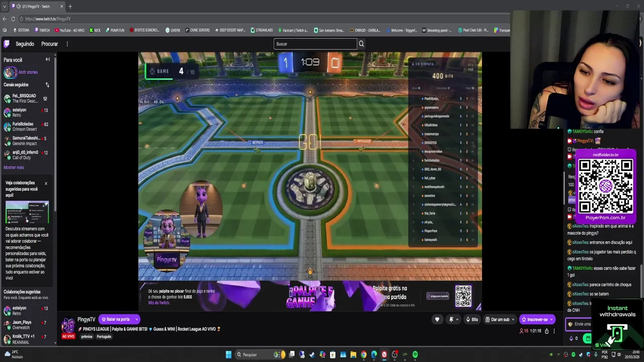The height and width of the screenshot is (362, 644).
Task: Close the PingysTV Twitch tab
Action: click(x=62, y=7)
